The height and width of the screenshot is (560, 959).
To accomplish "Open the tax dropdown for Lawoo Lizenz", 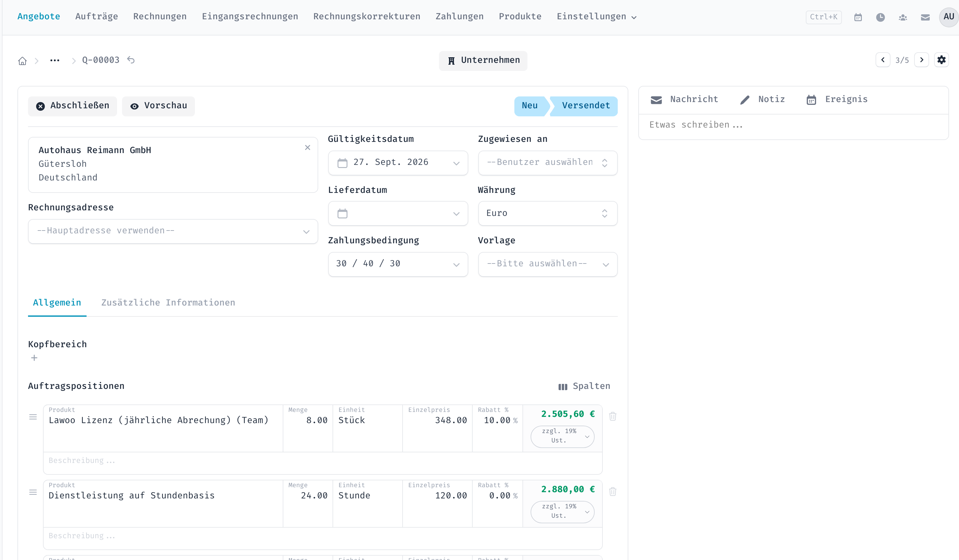I will (x=562, y=436).
